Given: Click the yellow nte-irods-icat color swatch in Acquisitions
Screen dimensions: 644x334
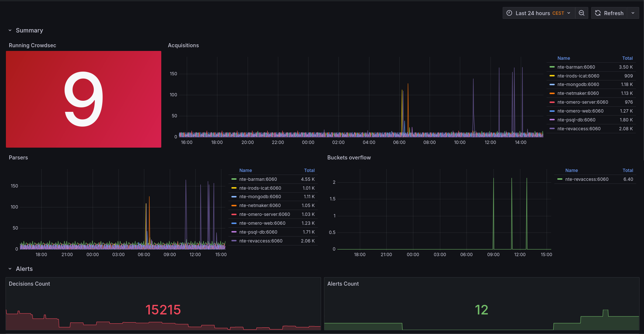Looking at the screenshot, I should [x=552, y=76].
